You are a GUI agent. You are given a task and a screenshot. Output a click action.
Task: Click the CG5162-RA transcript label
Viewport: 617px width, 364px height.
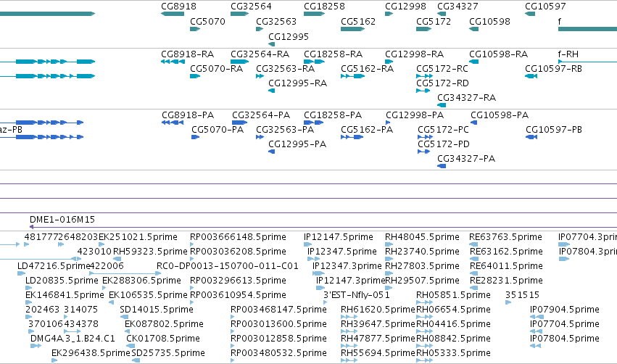(x=367, y=68)
